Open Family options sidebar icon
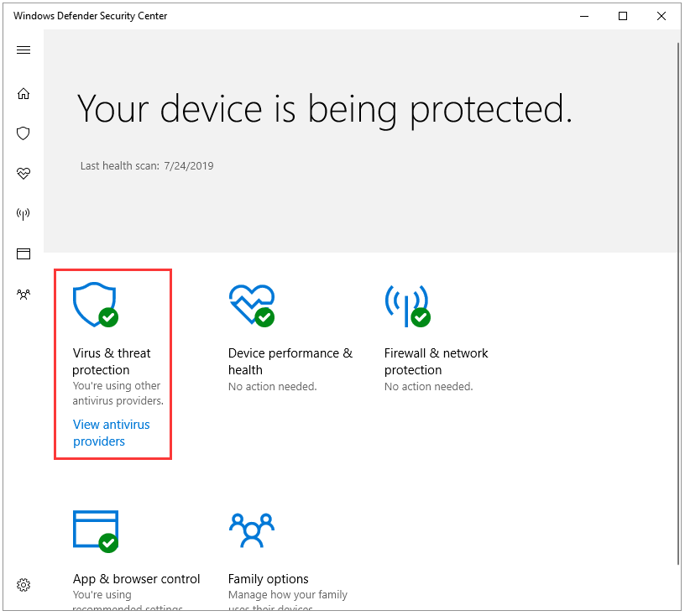This screenshot has height=616, width=685. (x=24, y=295)
